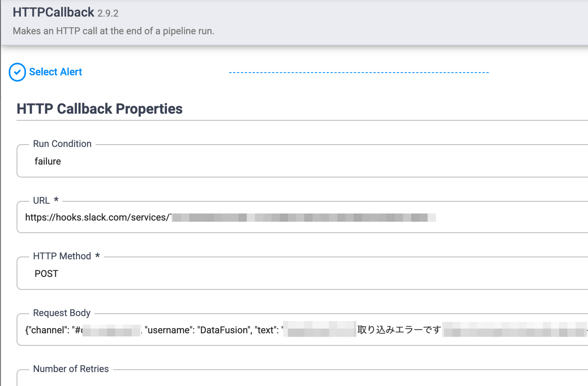
Task: Click the Run Condition field label
Action: [62, 144]
